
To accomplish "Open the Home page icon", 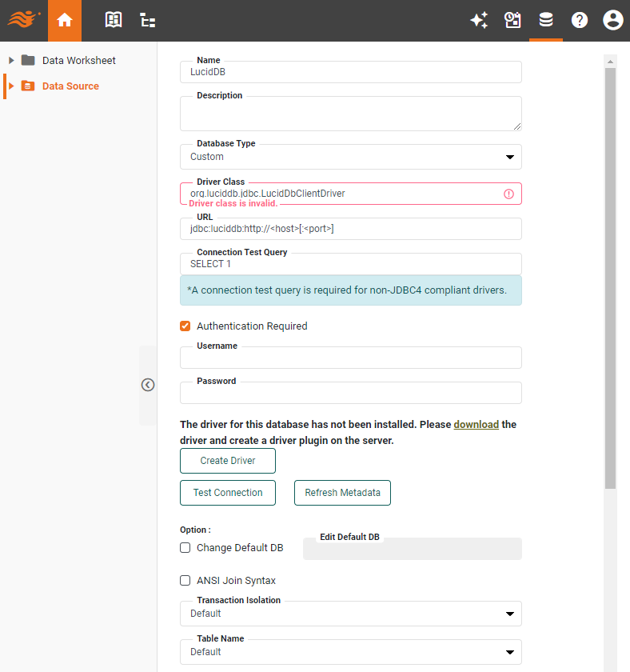I will click(64, 20).
